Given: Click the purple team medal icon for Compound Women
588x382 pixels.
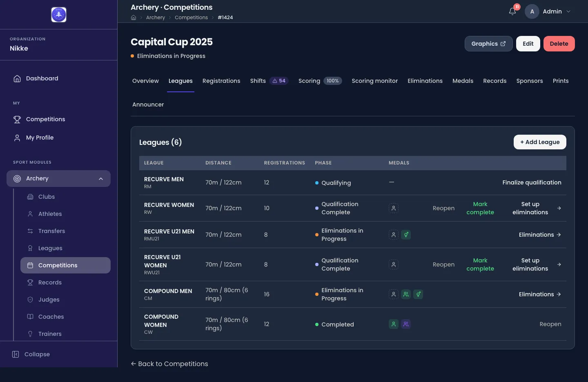Looking at the screenshot, I should (x=406, y=324).
